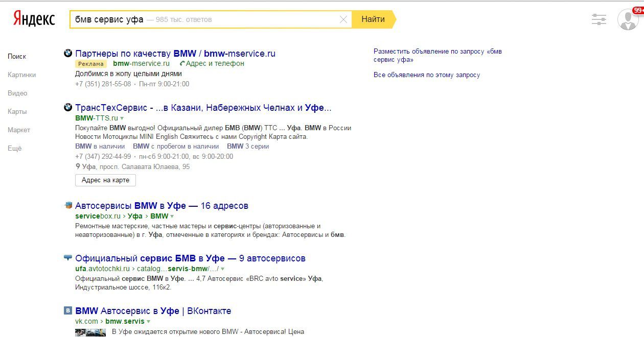Open the 99+ notifications badge
Screen dimensions: 644x337
coord(638,10)
